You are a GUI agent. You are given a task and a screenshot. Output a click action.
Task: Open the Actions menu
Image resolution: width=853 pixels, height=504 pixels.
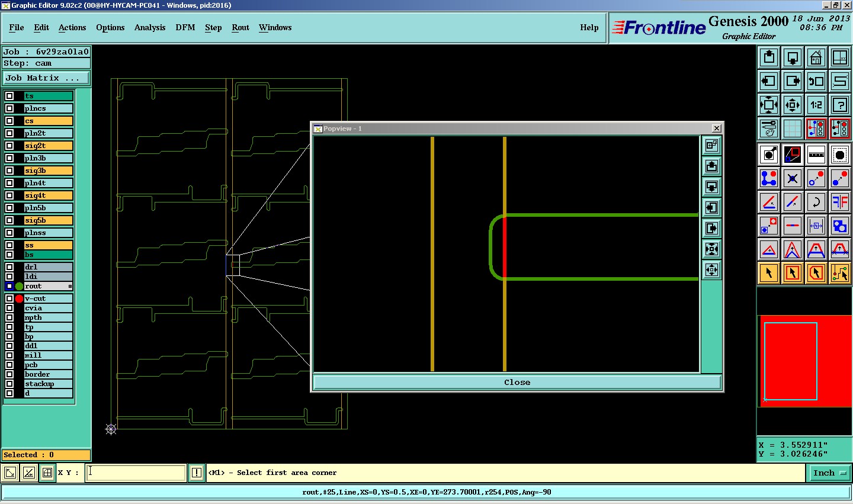72,27
